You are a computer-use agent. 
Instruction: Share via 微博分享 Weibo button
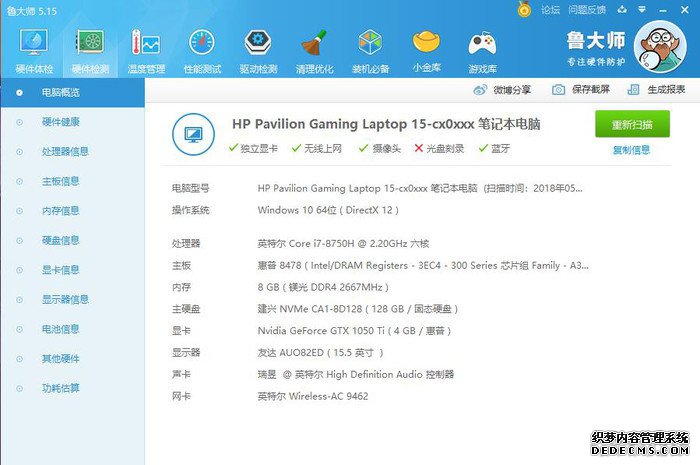(x=502, y=90)
